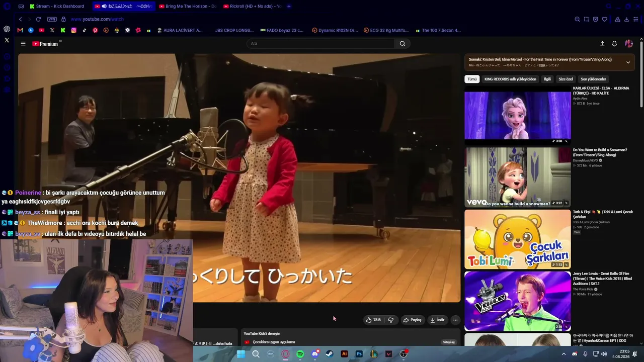The image size is (644, 362).
Task: Show hidden system tray icons chevron
Action: (563, 354)
